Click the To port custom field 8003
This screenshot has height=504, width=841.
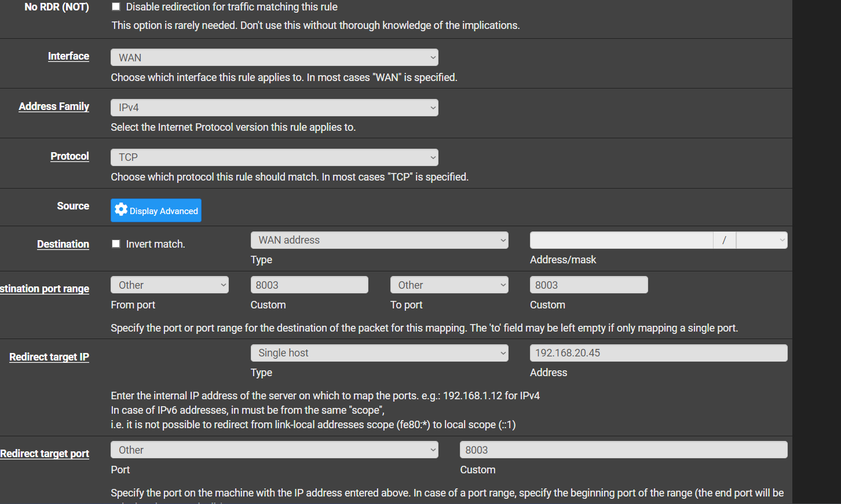pos(589,285)
